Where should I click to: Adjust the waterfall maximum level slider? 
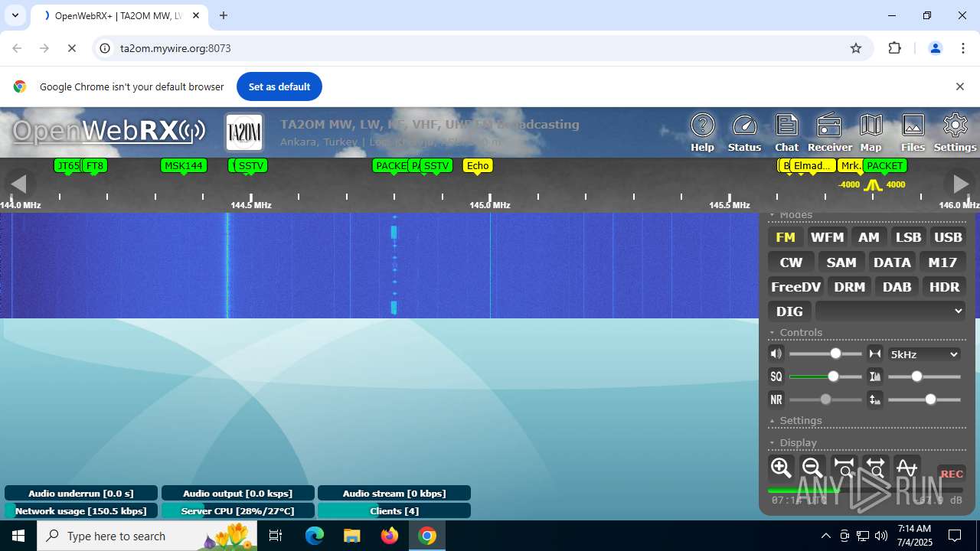(x=924, y=377)
